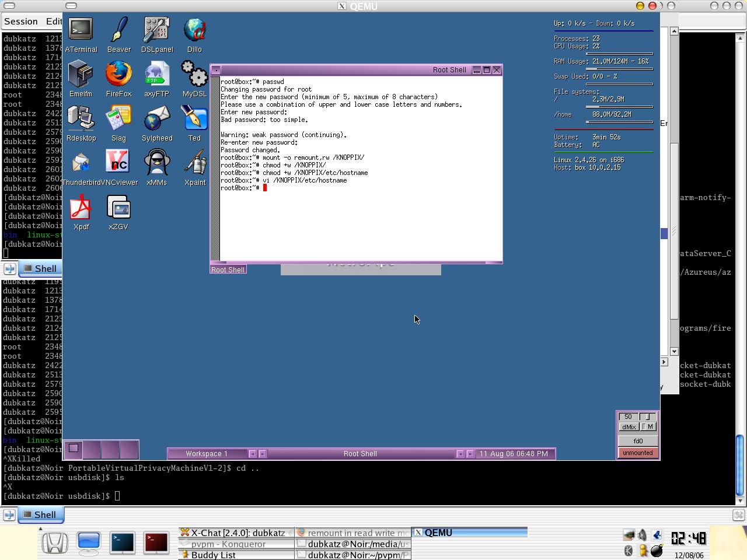Switch to the Shell tab at bottom
This screenshot has width=747, height=560.
[39, 514]
